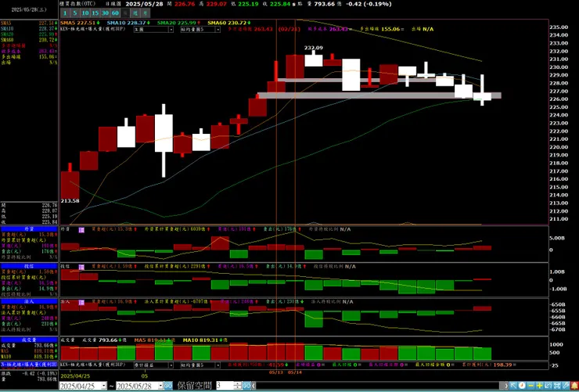Click the 198.39 cumulative profit value

tap(502, 365)
